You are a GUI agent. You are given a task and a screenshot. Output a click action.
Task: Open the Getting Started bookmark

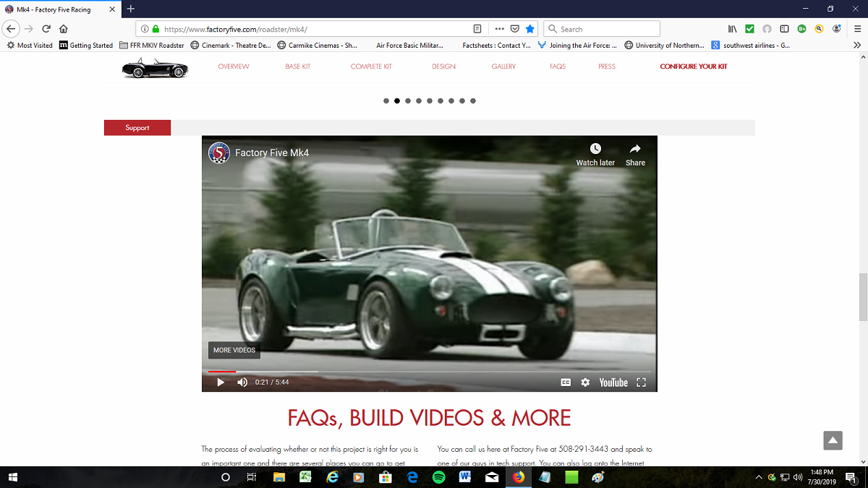pyautogui.click(x=86, y=45)
